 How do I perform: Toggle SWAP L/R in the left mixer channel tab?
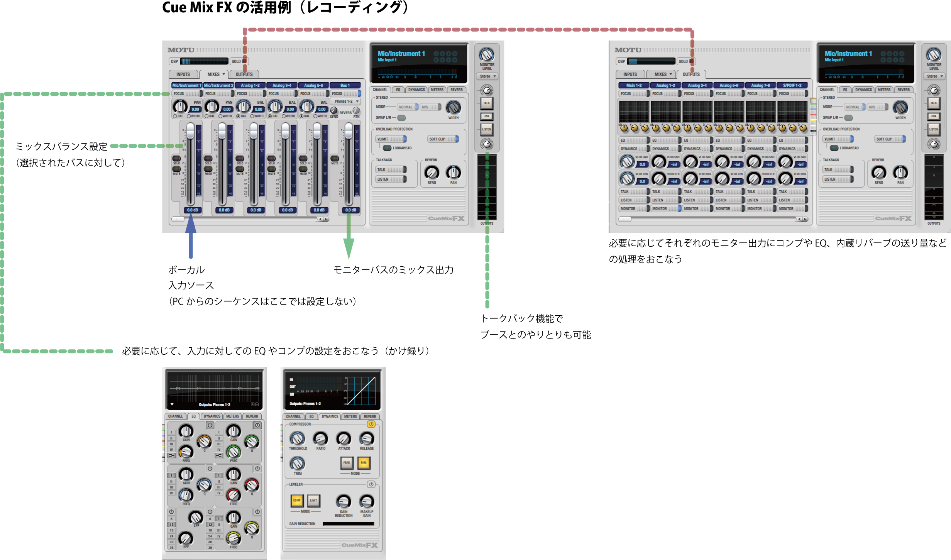tap(401, 118)
